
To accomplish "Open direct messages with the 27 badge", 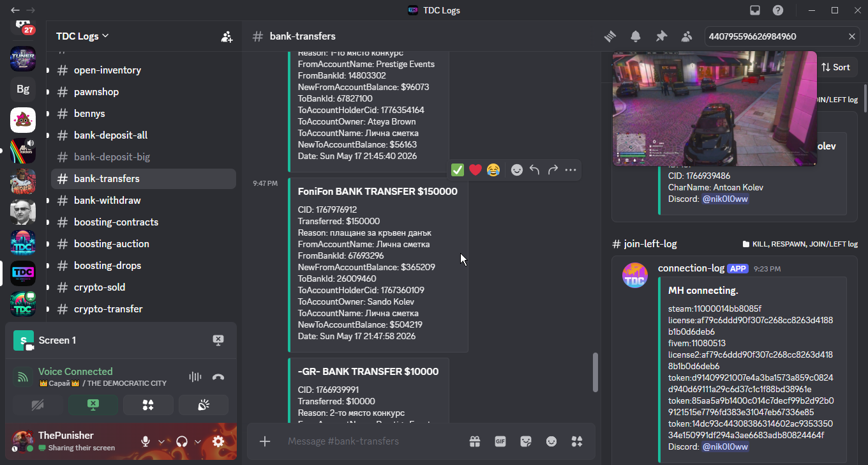I will pos(23,27).
